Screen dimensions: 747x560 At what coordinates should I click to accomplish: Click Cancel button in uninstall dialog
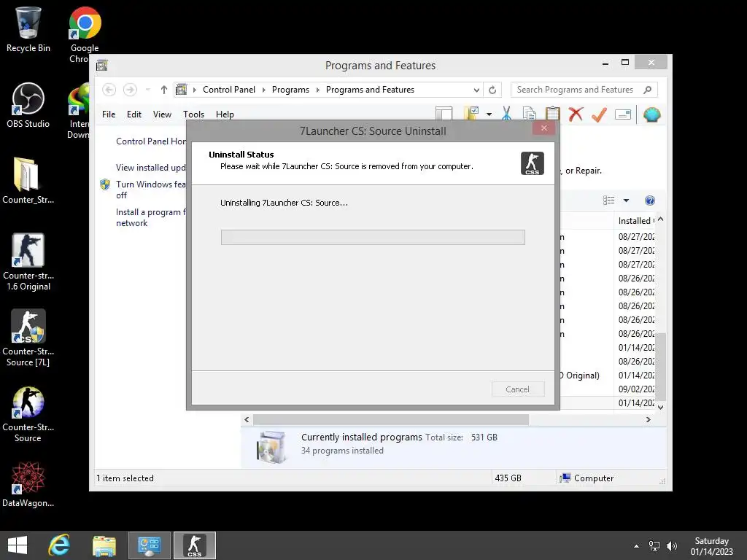coord(518,389)
